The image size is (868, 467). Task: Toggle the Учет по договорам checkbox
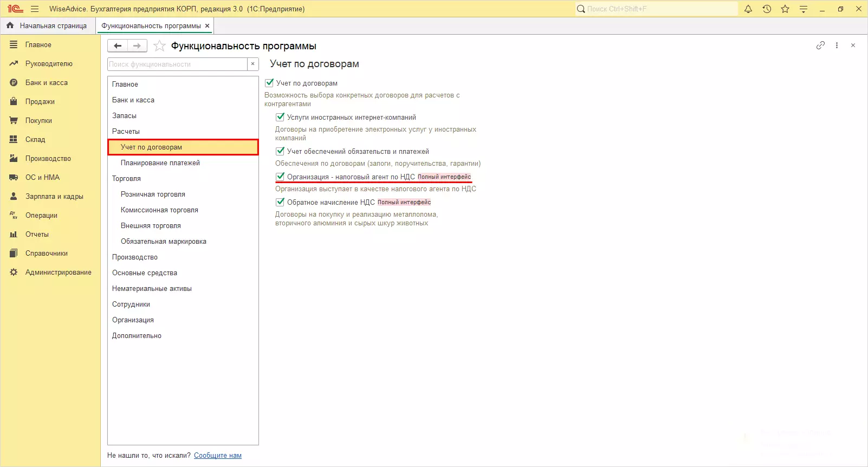coord(269,83)
